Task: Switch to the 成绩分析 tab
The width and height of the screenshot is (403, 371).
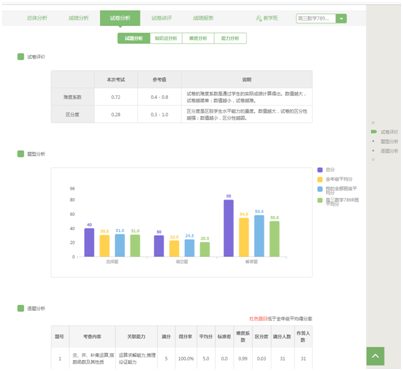Action: pos(79,18)
